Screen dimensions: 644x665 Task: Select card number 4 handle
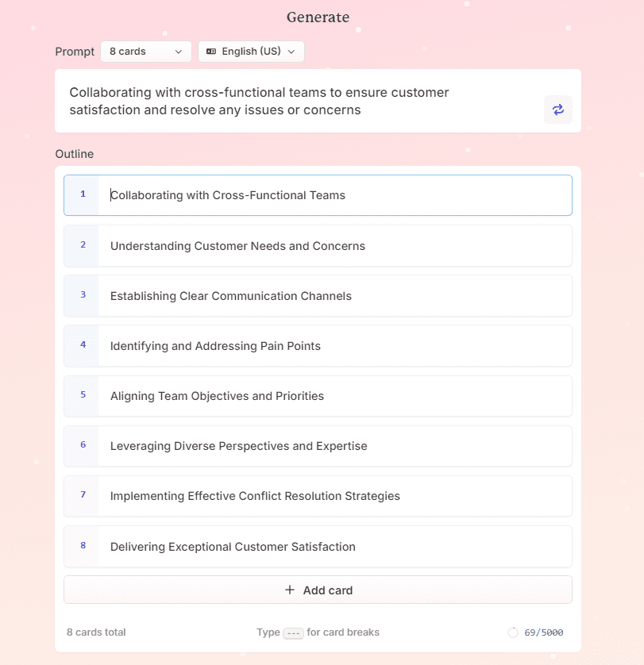point(82,346)
